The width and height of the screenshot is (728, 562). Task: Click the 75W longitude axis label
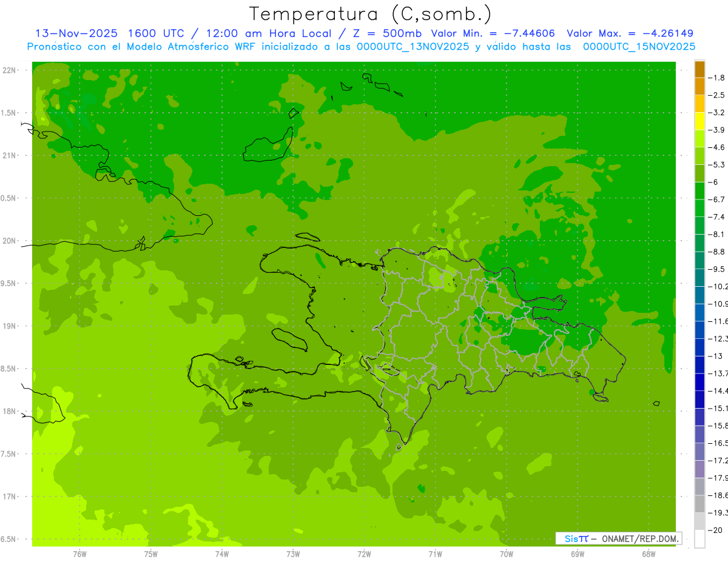pyautogui.click(x=151, y=554)
